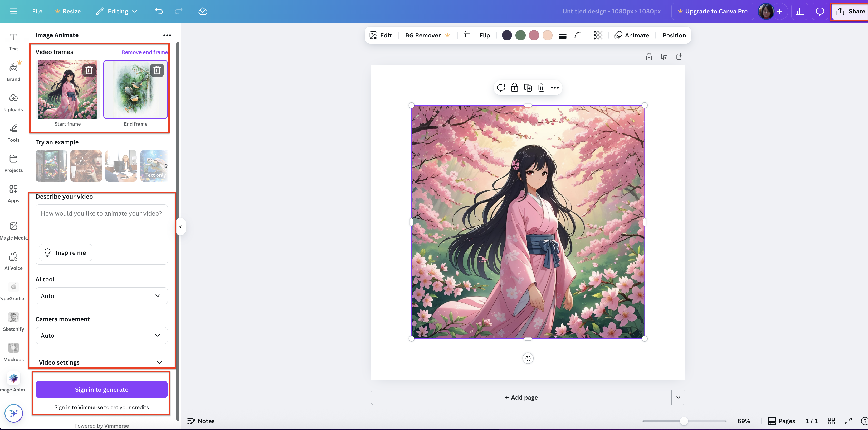The image size is (868, 430).
Task: Open the AI tool dropdown
Action: [101, 296]
